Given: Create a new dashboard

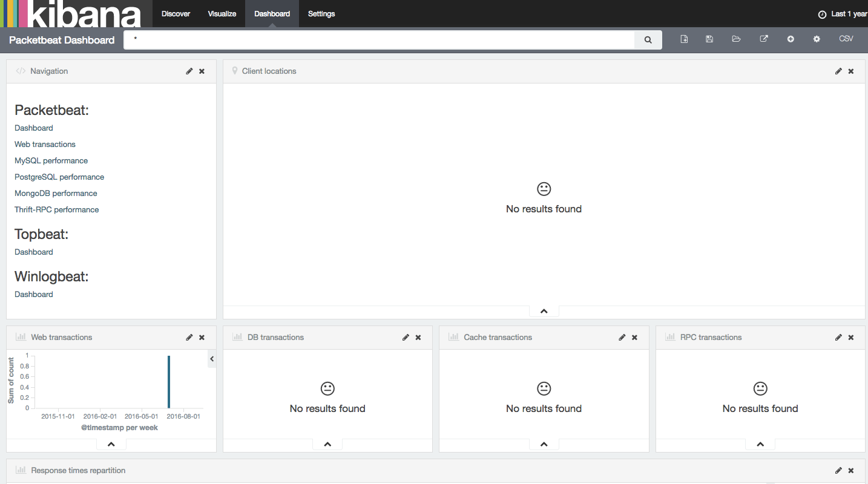Looking at the screenshot, I should (x=684, y=39).
